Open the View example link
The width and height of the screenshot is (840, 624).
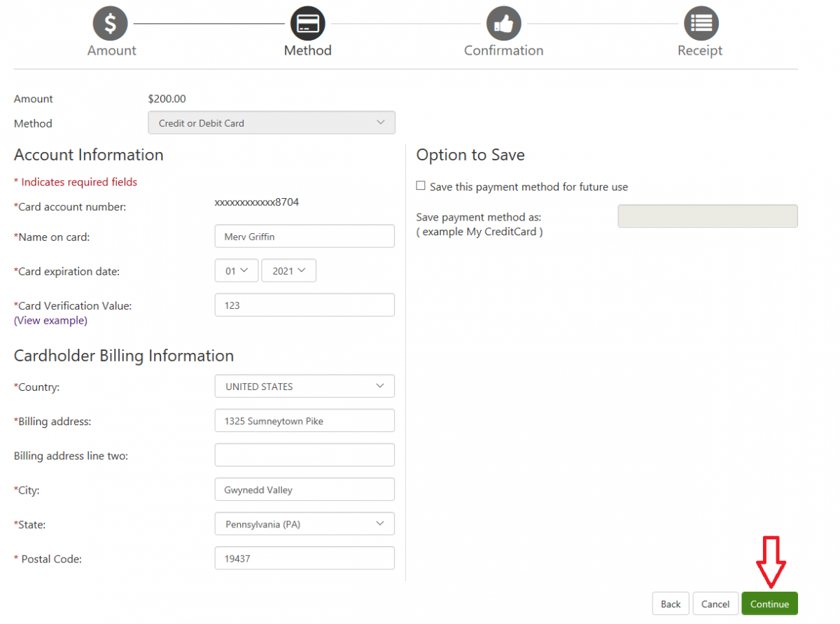click(50, 320)
